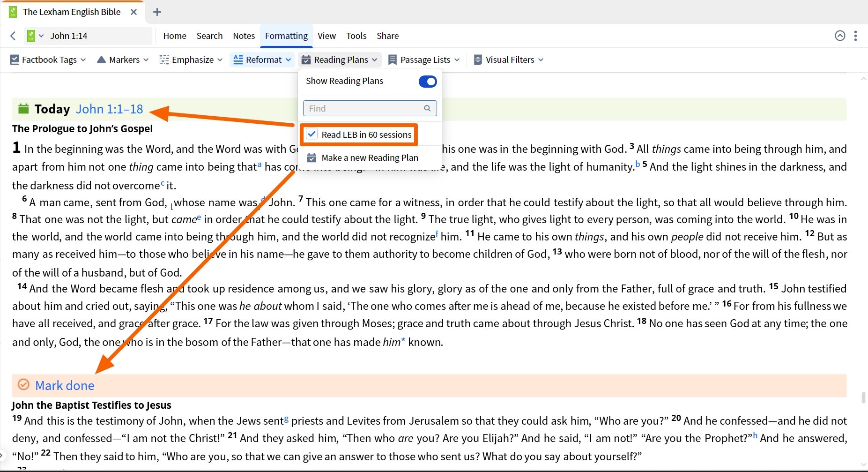The width and height of the screenshot is (868, 472).
Task: Open the Tools menu
Action: (x=356, y=36)
